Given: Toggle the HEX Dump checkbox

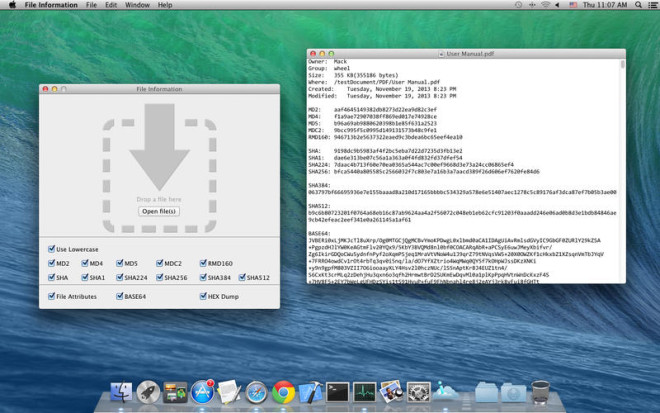Looking at the screenshot, I should tap(204, 296).
